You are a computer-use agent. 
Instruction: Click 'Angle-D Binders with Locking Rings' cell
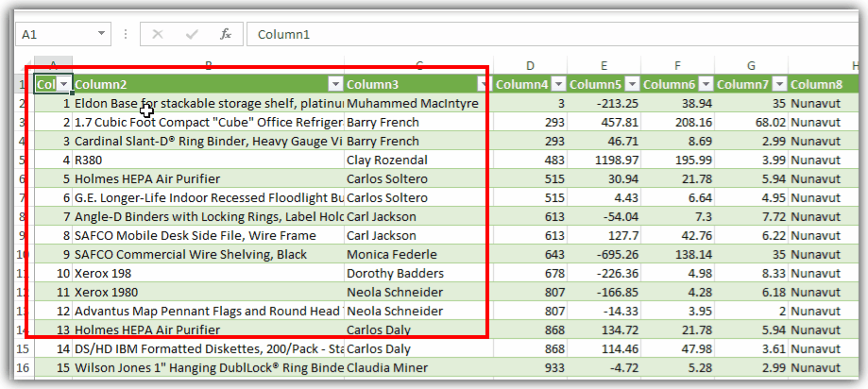coord(208,216)
